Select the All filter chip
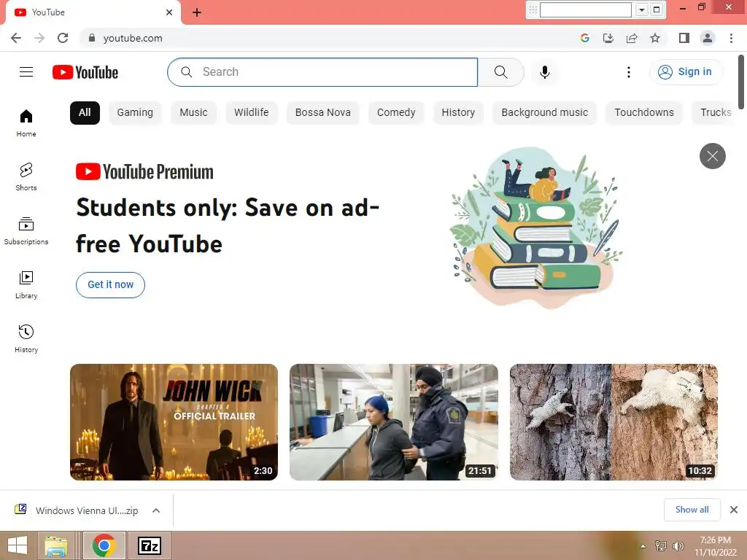The image size is (747, 560). click(85, 113)
